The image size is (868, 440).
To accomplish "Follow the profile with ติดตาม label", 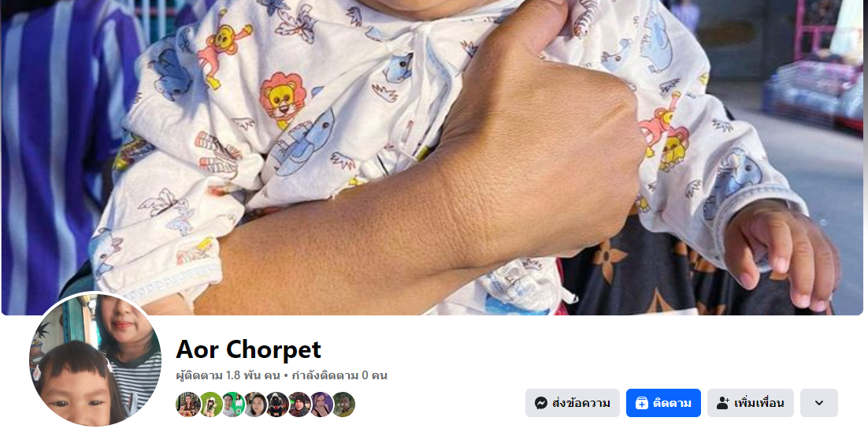I will pyautogui.click(x=672, y=403).
